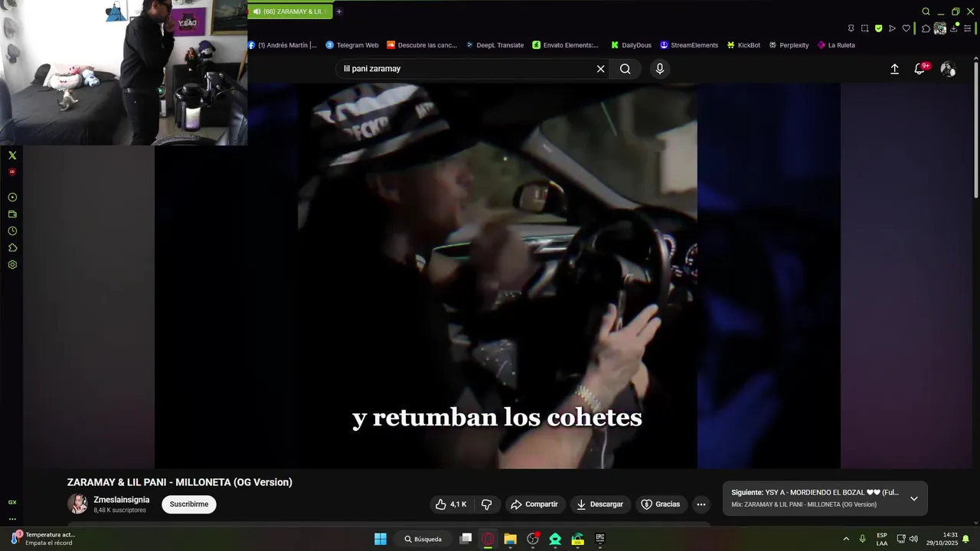Open the Perplexity bookmark

tap(789, 45)
